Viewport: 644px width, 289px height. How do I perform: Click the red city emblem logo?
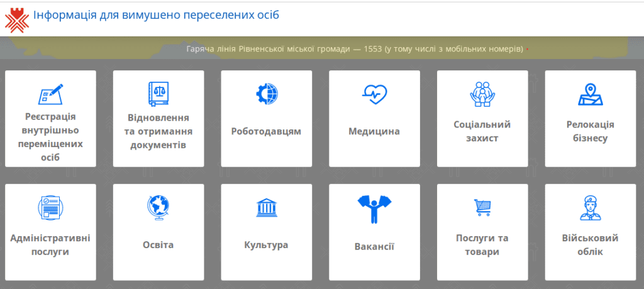(17, 18)
